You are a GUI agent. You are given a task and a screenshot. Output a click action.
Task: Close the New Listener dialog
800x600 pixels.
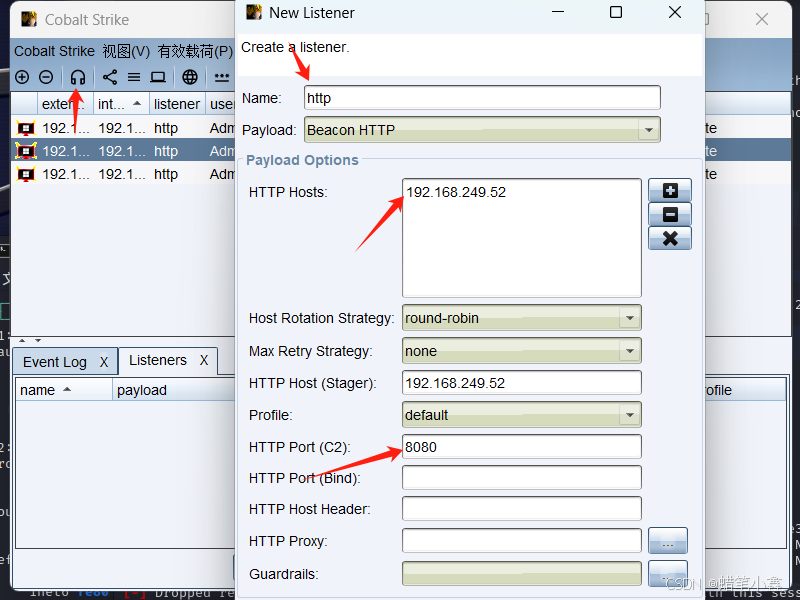674,12
